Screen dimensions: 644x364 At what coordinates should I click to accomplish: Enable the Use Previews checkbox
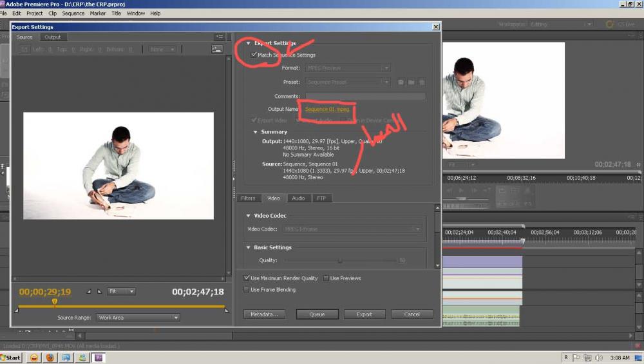point(326,278)
